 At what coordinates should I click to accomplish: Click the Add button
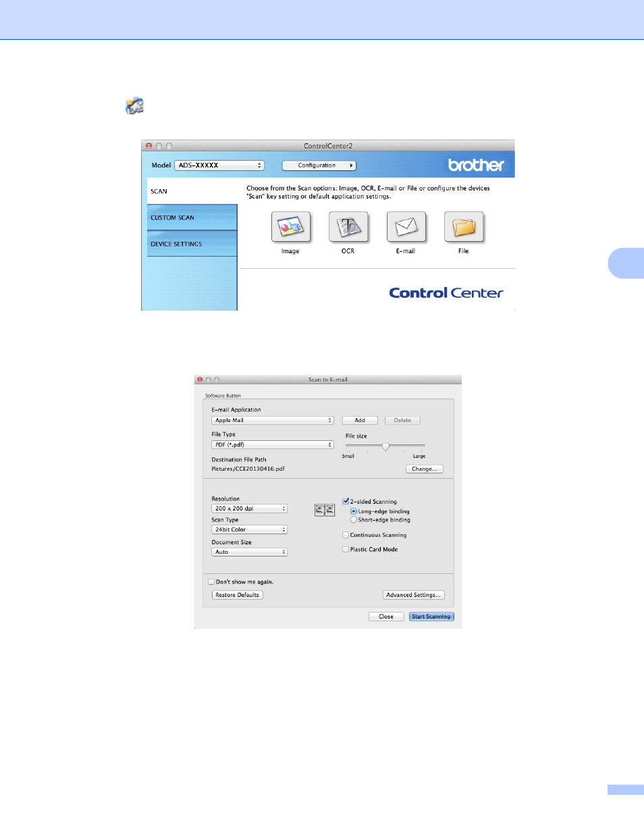(x=360, y=420)
